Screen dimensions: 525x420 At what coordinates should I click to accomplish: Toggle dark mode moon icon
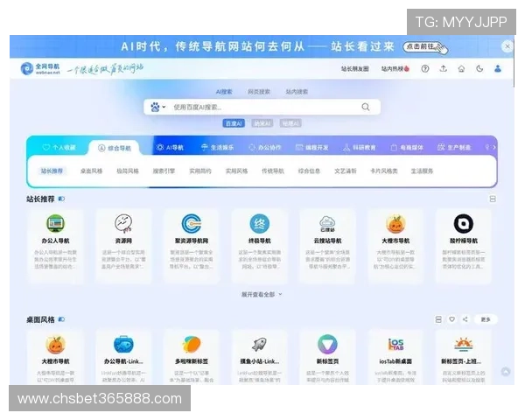[479, 68]
